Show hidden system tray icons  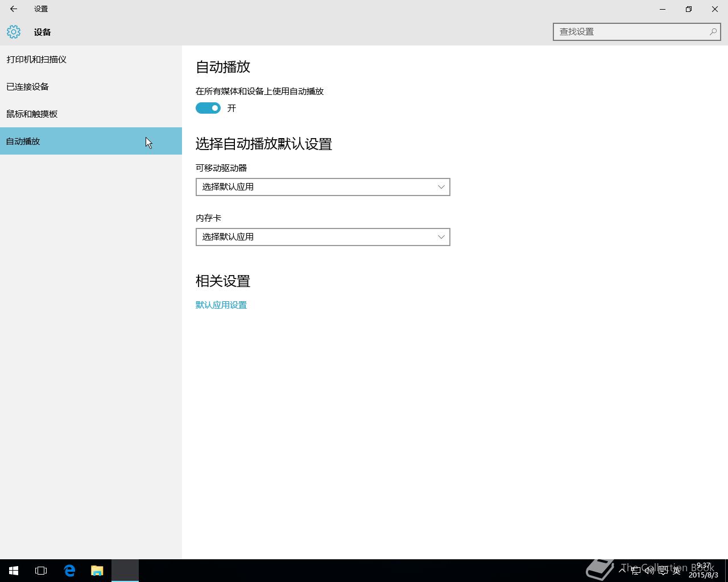(x=622, y=570)
